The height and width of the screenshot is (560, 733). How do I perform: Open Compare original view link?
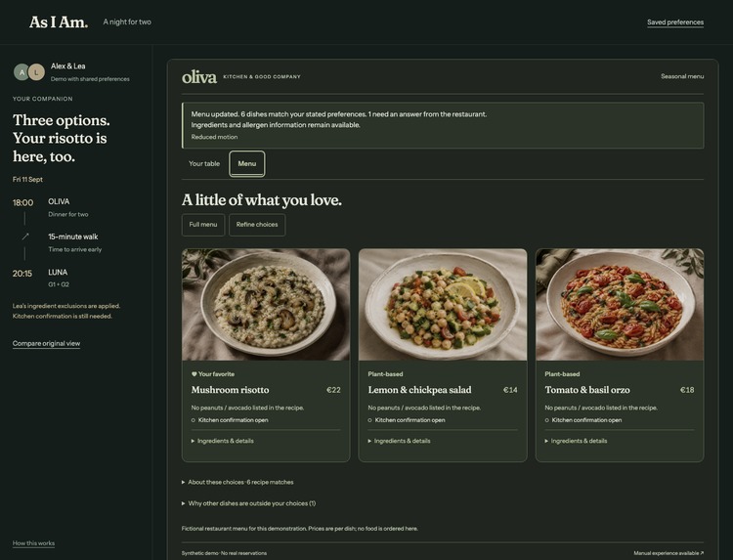pos(46,344)
